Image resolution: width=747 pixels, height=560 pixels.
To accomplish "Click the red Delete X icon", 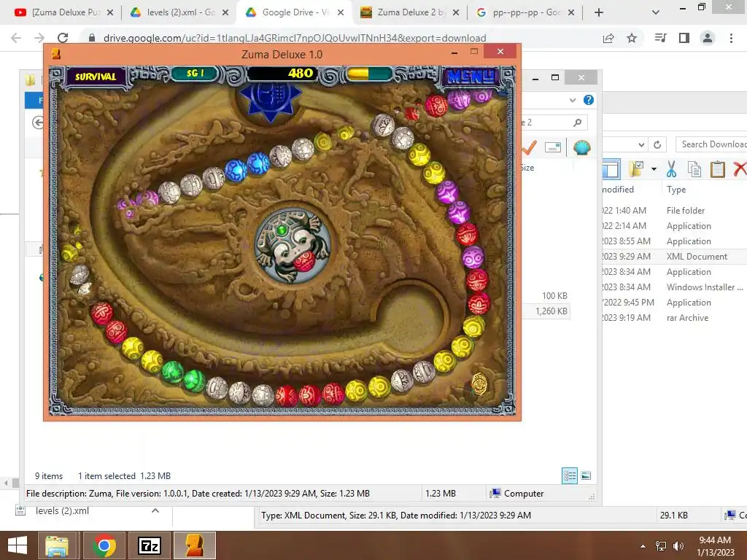I will 740,168.
